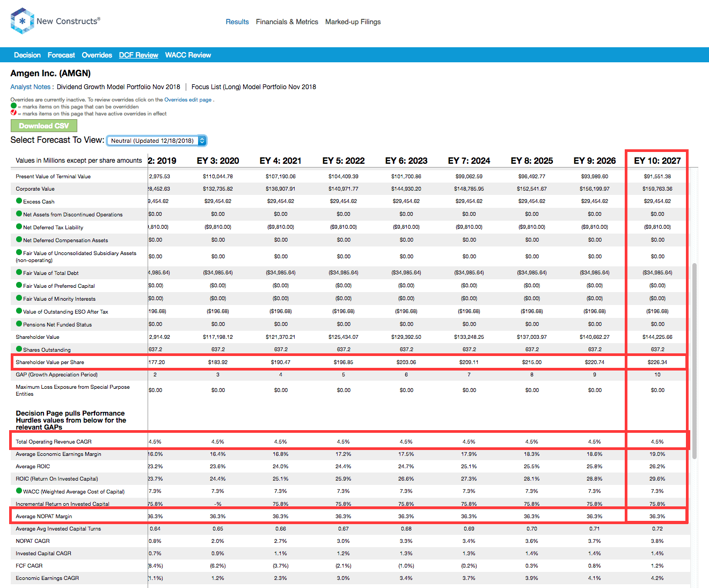Click the 29.6% ROIC value for 2027
The width and height of the screenshot is (709, 588).
pos(657,479)
